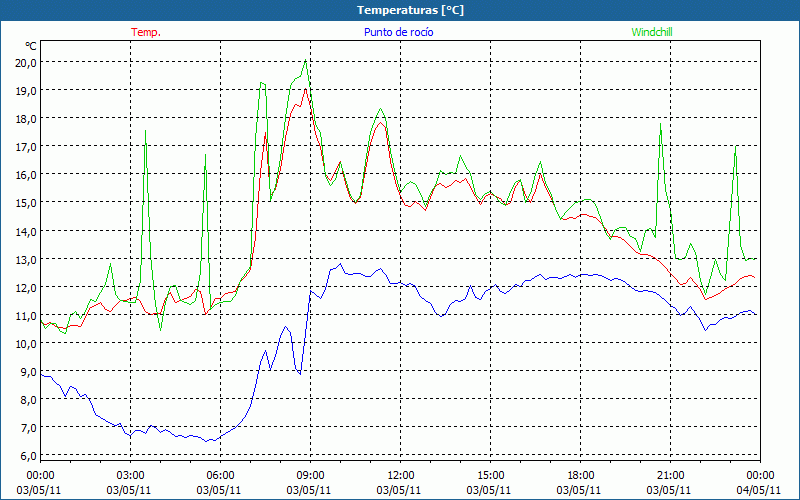This screenshot has width=800, height=500.
Task: Select the 19,0 y-axis value
Action: 26,91
